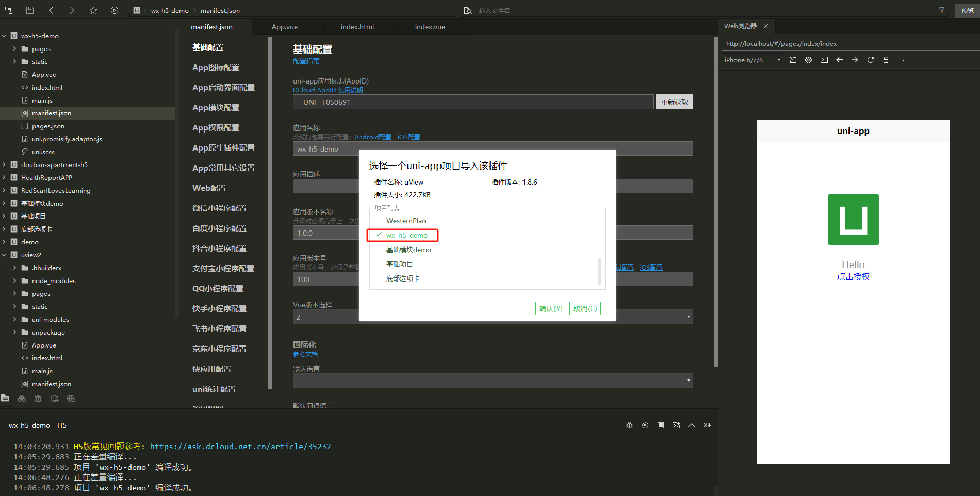Image resolution: width=980 pixels, height=496 pixels.
Task: Open manifest.json in wx-h5-demo tree
Action: coord(52,113)
